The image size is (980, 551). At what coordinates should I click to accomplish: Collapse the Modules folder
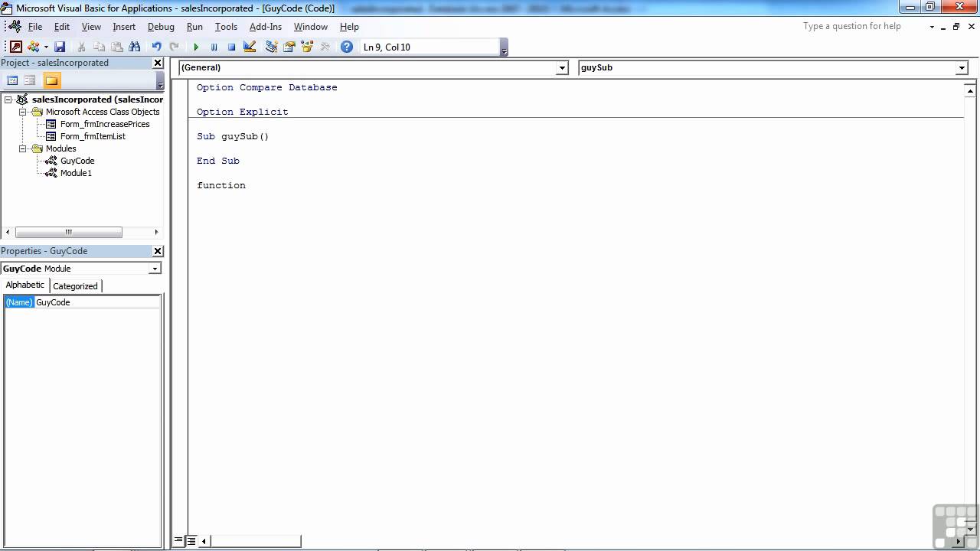tap(23, 148)
